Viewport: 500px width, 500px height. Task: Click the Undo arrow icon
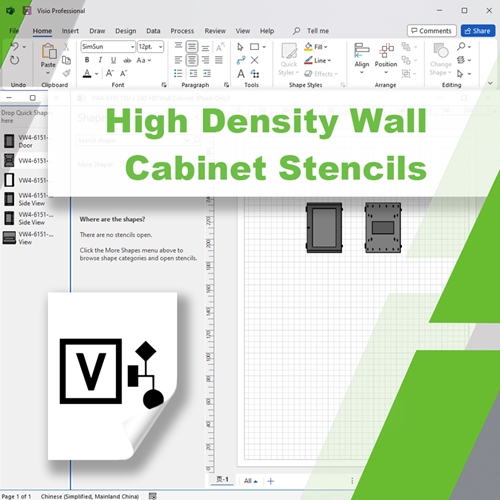pos(15,46)
